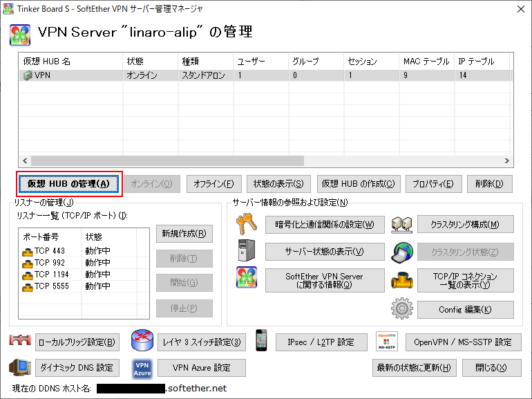Click the gear Config edit icon
532x399 pixels.
[x=402, y=308]
